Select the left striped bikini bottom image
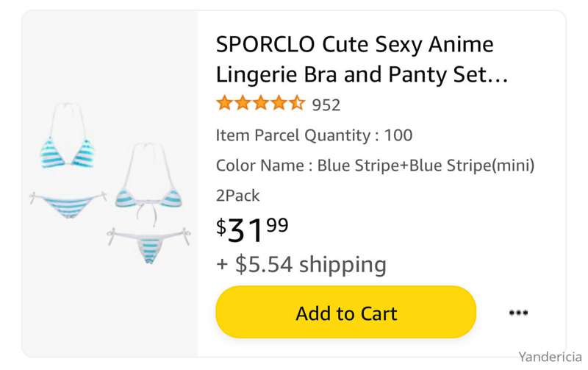Image resolution: width=588 pixels, height=370 pixels. (x=68, y=204)
